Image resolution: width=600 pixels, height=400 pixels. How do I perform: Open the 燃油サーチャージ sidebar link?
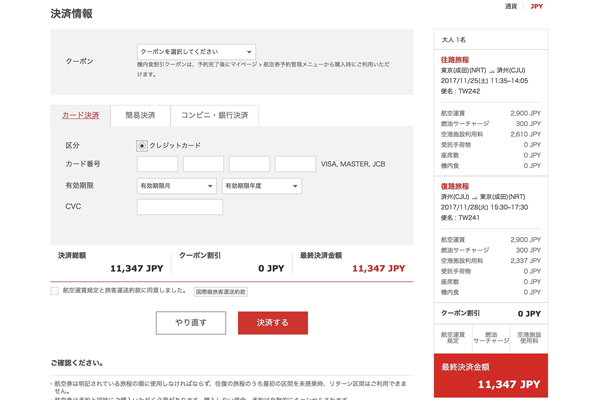491,338
